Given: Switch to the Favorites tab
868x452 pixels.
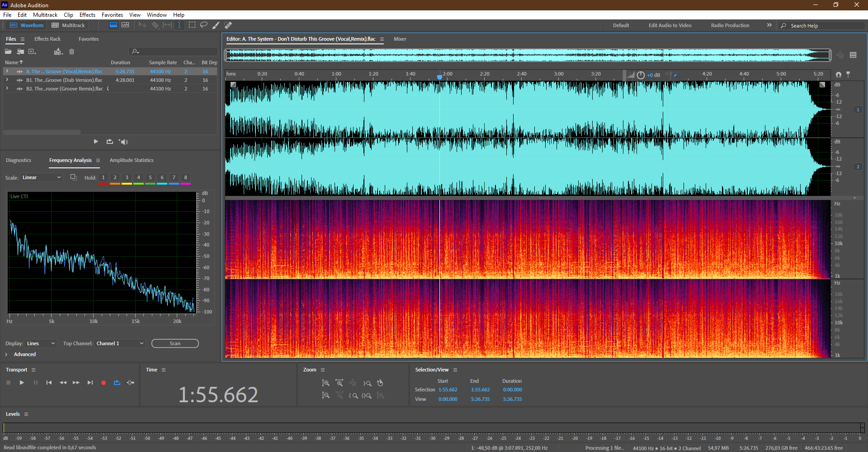Looking at the screenshot, I should click(x=89, y=39).
